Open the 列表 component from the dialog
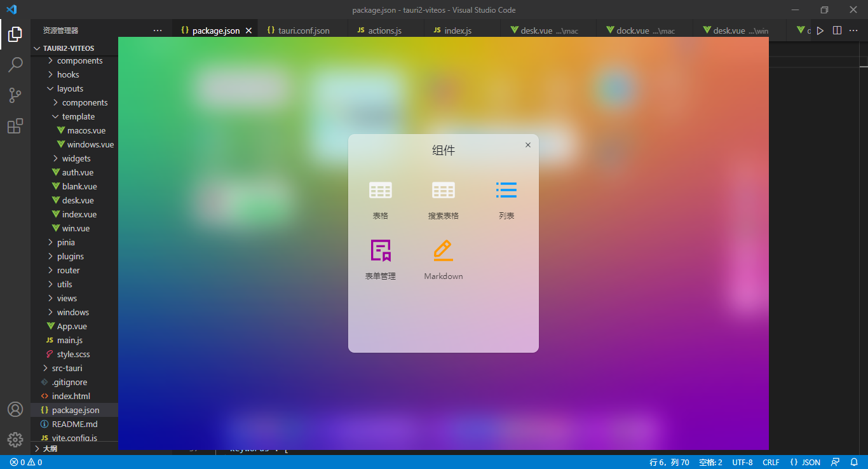This screenshot has height=469, width=868. click(506, 189)
